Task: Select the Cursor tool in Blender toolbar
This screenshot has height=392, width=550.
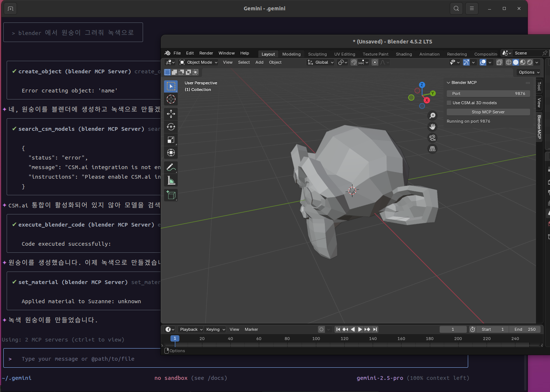Action: [171, 99]
